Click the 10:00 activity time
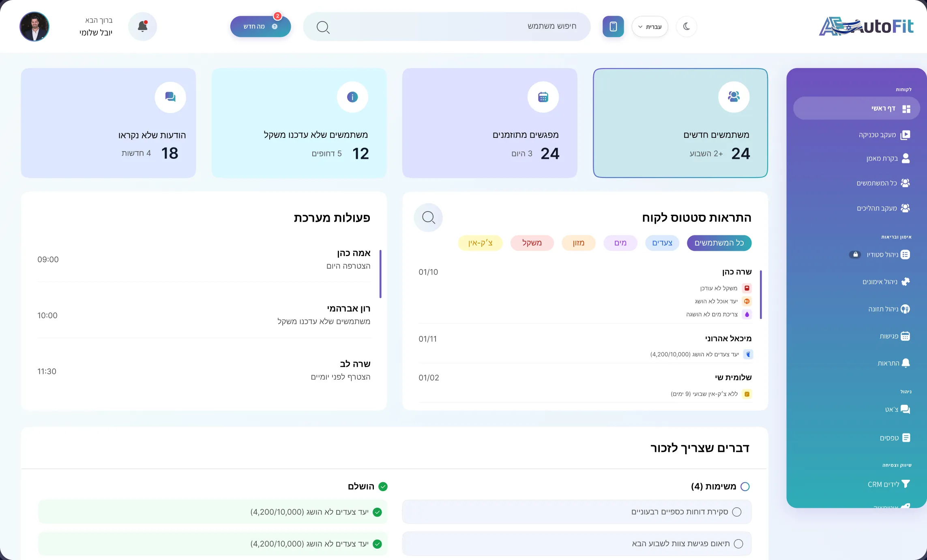The width and height of the screenshot is (927, 560). tap(47, 315)
